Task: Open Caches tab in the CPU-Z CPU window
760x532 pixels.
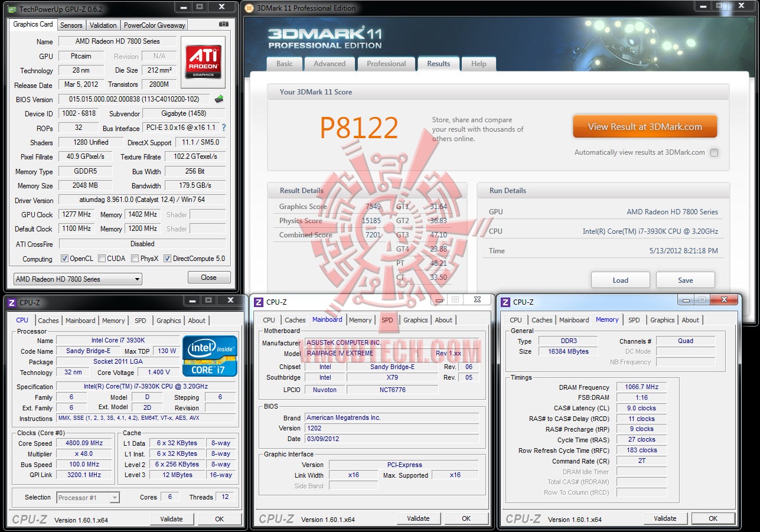Action: point(48,321)
